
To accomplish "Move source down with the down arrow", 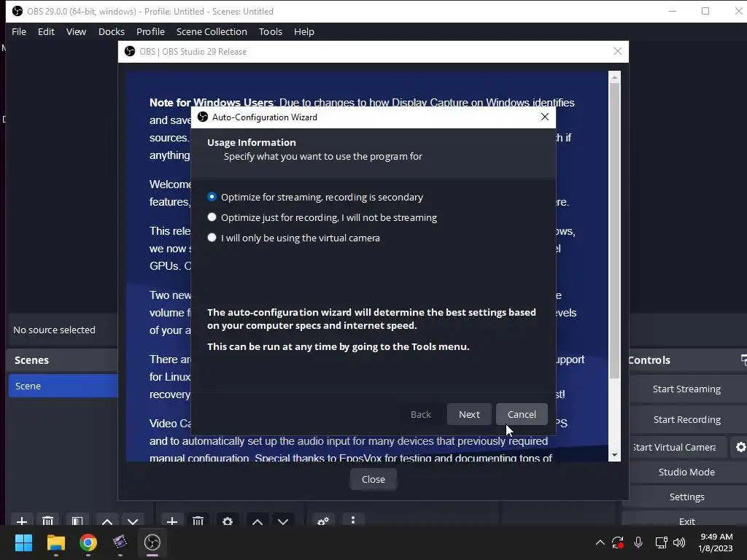I will (x=283, y=521).
